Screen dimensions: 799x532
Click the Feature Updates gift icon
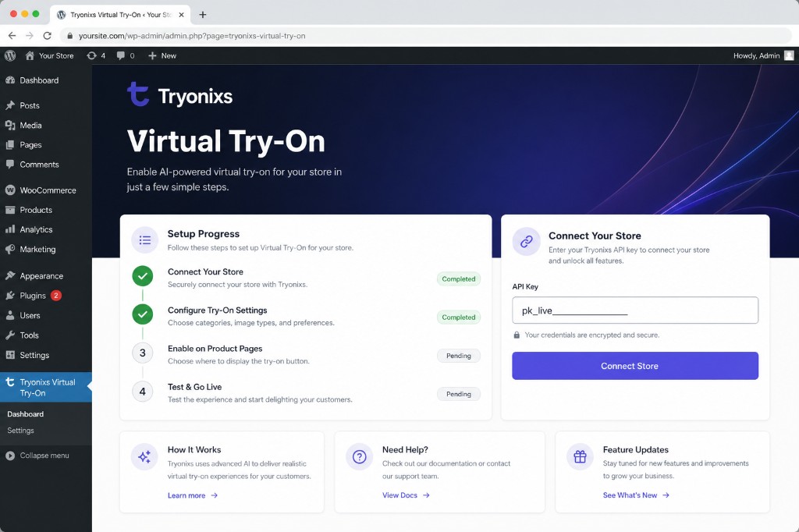pyautogui.click(x=580, y=456)
